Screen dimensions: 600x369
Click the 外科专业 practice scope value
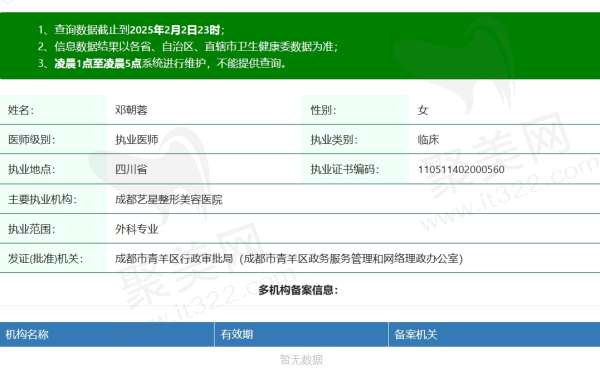137,229
